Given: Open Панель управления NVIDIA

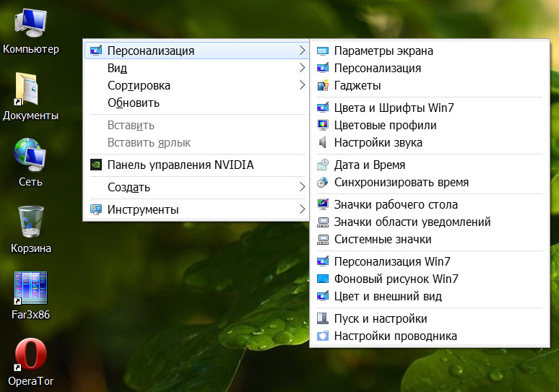Looking at the screenshot, I should click(196, 165).
